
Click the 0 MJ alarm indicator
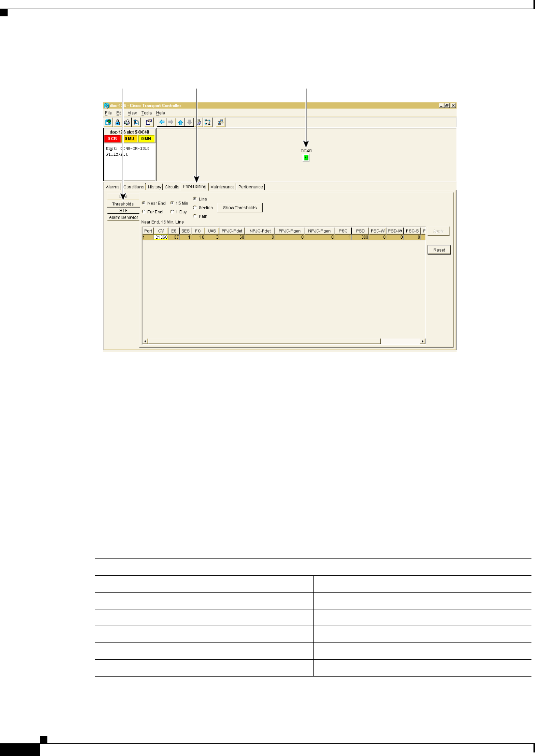click(130, 138)
